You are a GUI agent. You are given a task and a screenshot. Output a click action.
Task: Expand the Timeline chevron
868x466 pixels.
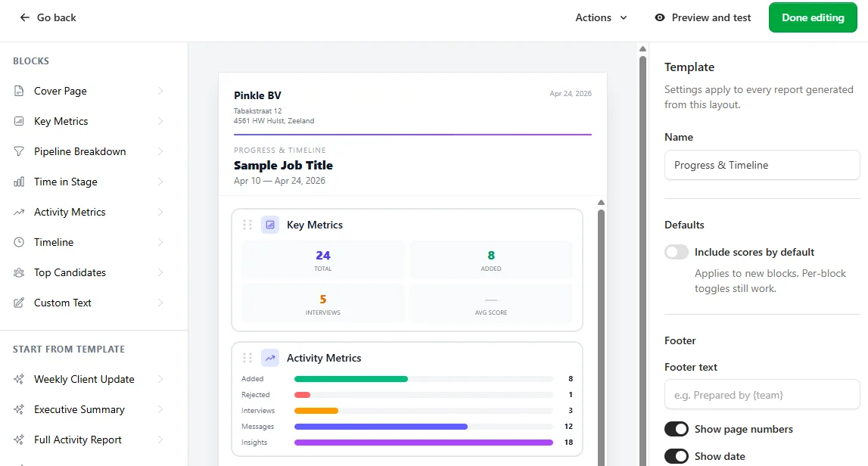[x=160, y=242]
